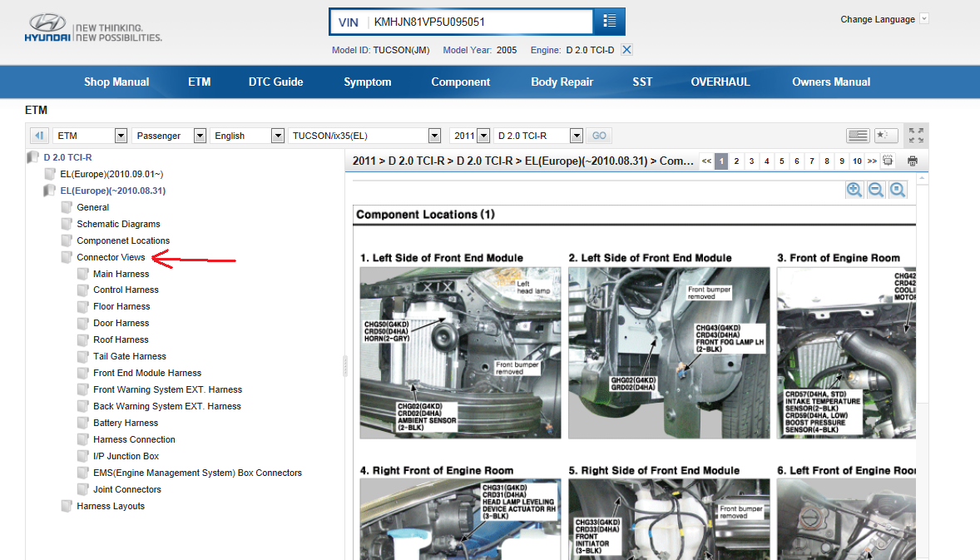
Task: Clear vehicle selection with the X icon
Action: point(627,49)
